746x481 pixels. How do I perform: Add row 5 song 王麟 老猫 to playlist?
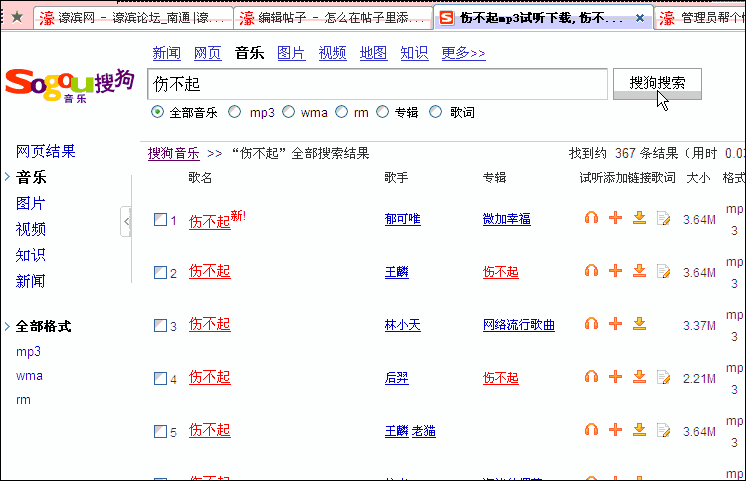[x=615, y=430]
